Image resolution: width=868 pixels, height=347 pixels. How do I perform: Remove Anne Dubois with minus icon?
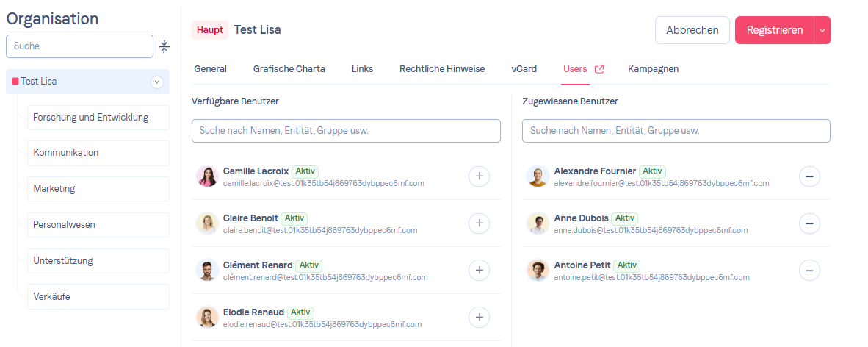tap(809, 223)
